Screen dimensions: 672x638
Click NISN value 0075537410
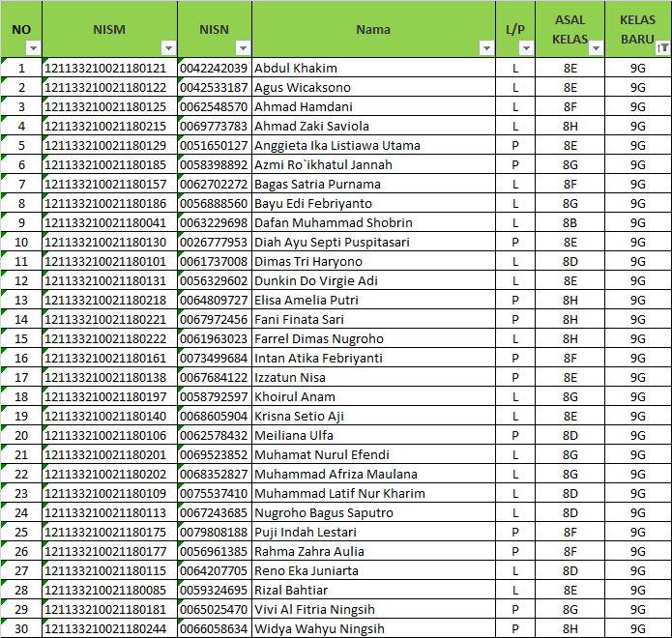214,494
